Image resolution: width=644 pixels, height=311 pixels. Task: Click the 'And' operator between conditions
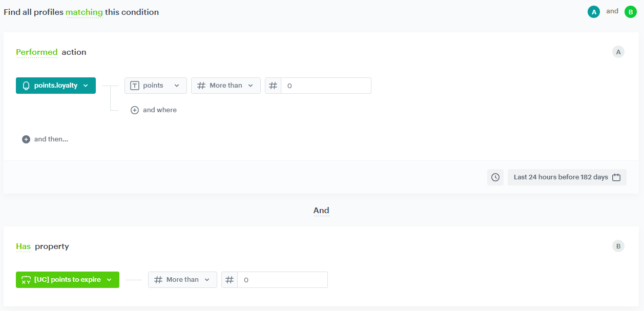[x=321, y=210]
